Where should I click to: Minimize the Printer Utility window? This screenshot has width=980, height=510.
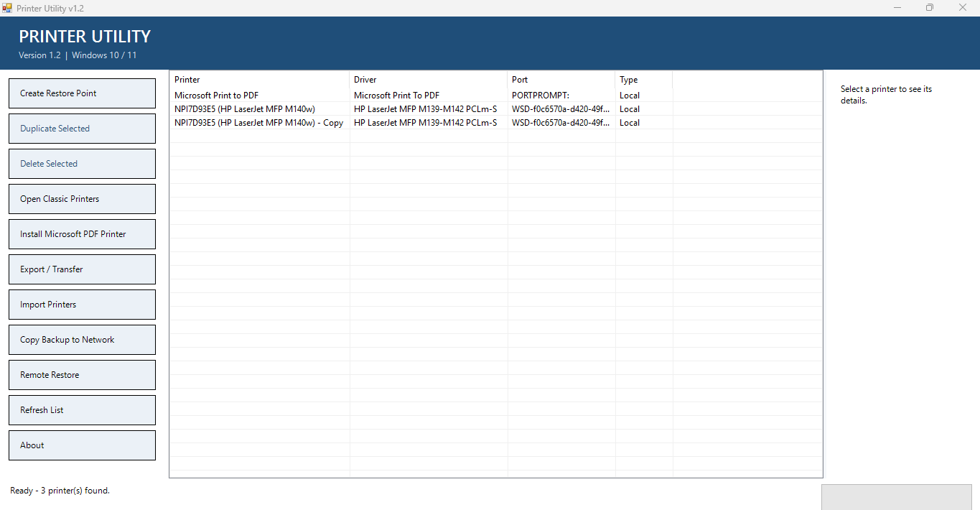(x=897, y=8)
